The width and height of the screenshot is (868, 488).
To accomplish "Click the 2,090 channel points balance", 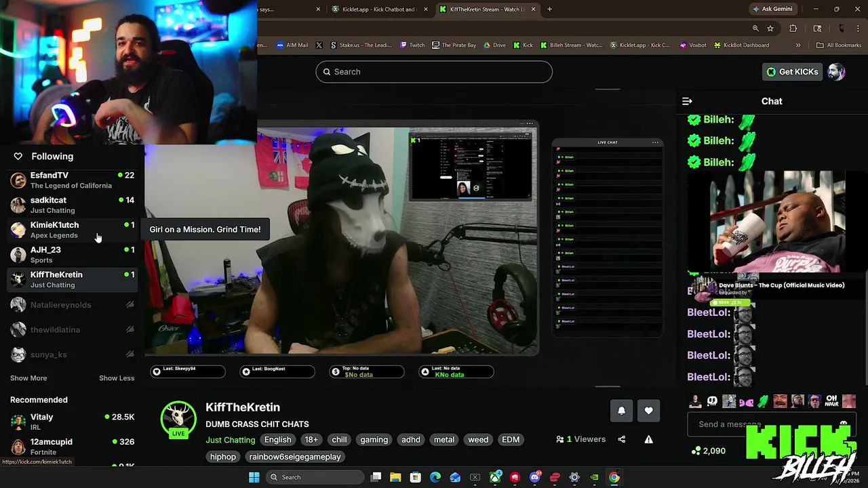I will [708, 451].
